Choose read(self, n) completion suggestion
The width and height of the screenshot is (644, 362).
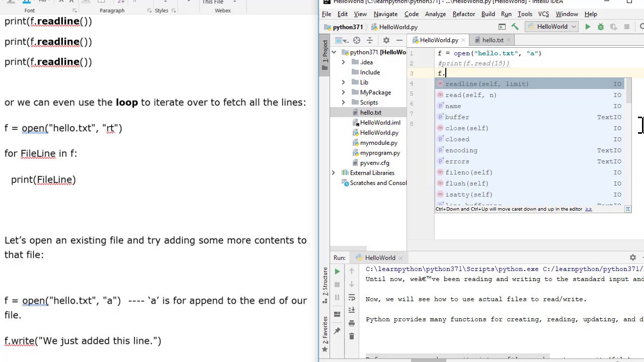[530, 95]
